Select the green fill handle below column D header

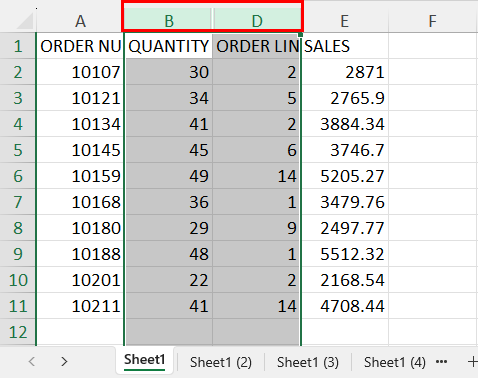[x=301, y=34]
